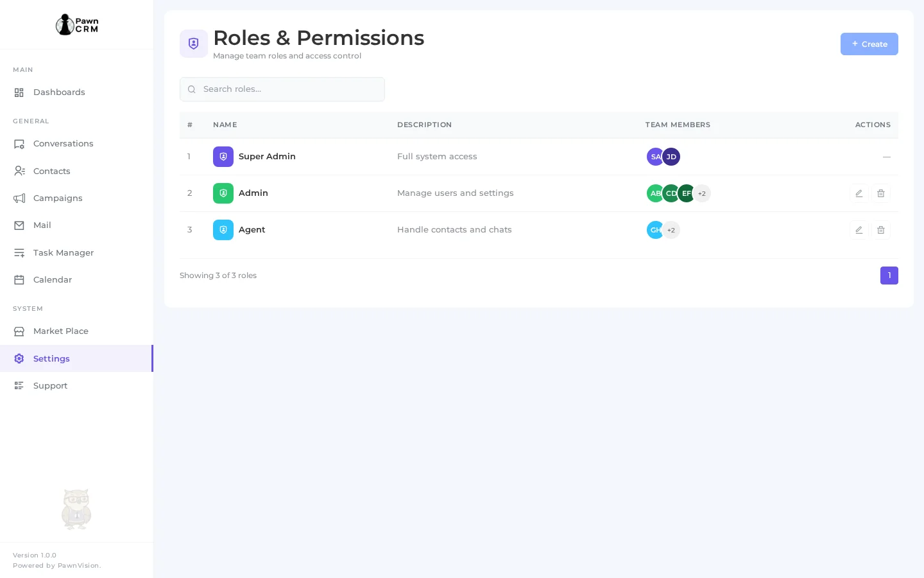924x578 pixels.
Task: Select the Conversations chat icon
Action: click(19, 144)
